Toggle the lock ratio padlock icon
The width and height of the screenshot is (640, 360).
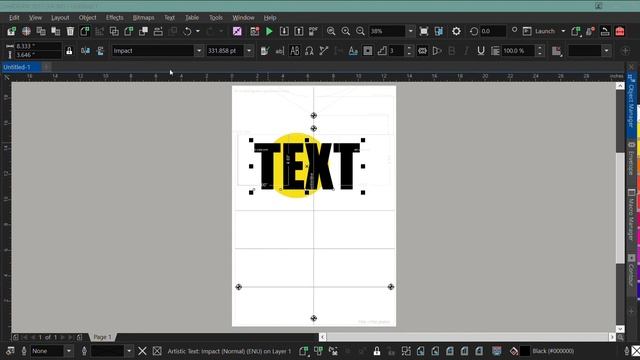click(x=69, y=51)
